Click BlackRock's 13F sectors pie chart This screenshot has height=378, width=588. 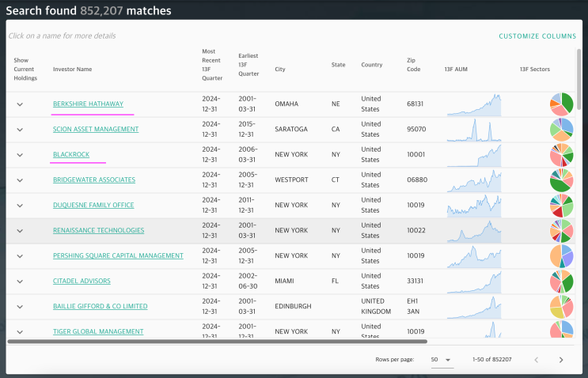(561, 155)
